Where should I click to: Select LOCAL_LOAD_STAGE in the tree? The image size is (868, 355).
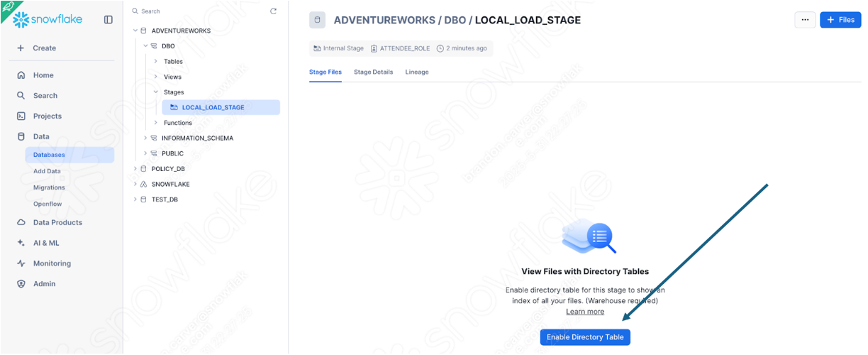[221, 107]
